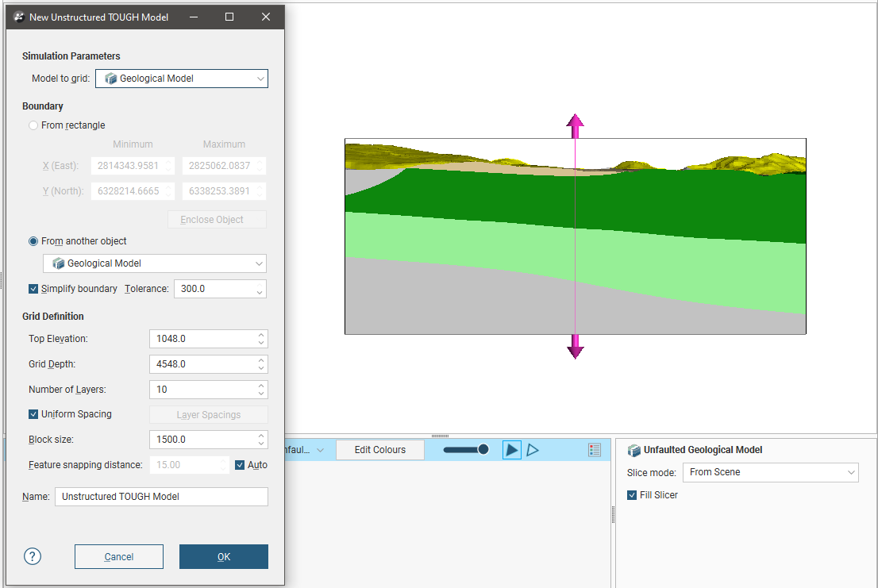
Task: Click the lower pink slicer arrow handle
Action: tap(575, 348)
